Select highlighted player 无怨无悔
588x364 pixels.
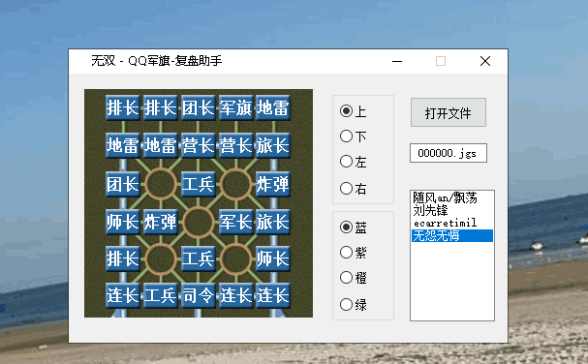click(x=452, y=236)
